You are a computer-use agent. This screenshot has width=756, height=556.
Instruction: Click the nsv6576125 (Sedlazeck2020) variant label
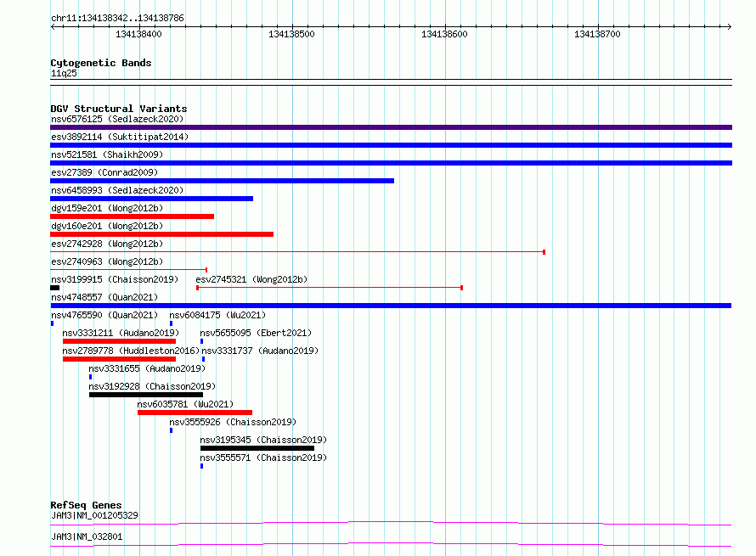click(117, 119)
